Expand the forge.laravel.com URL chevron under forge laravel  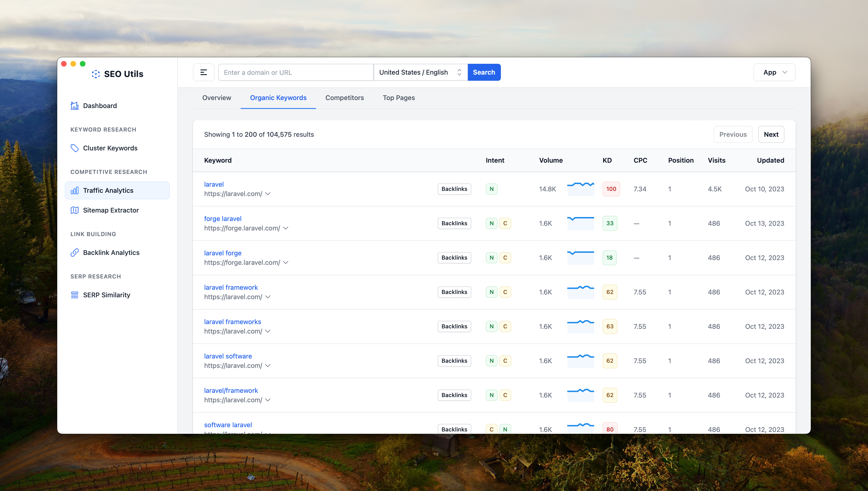[285, 228]
